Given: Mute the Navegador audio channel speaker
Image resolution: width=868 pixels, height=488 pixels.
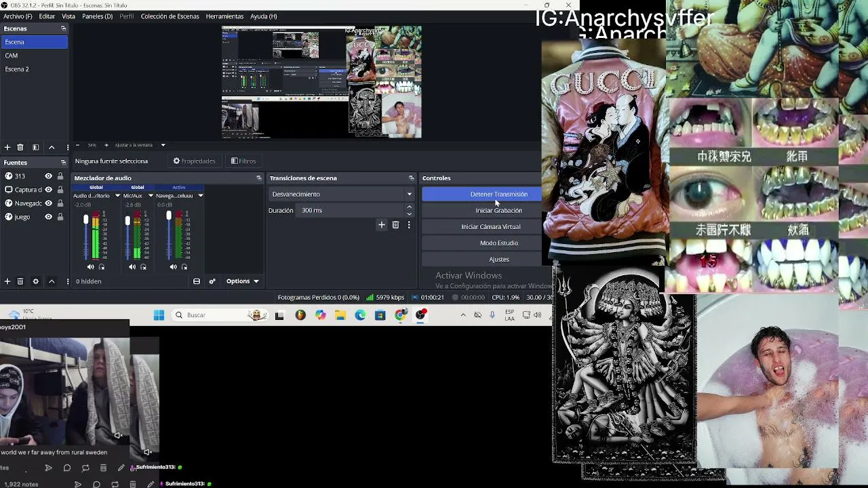Looking at the screenshot, I should point(174,267).
